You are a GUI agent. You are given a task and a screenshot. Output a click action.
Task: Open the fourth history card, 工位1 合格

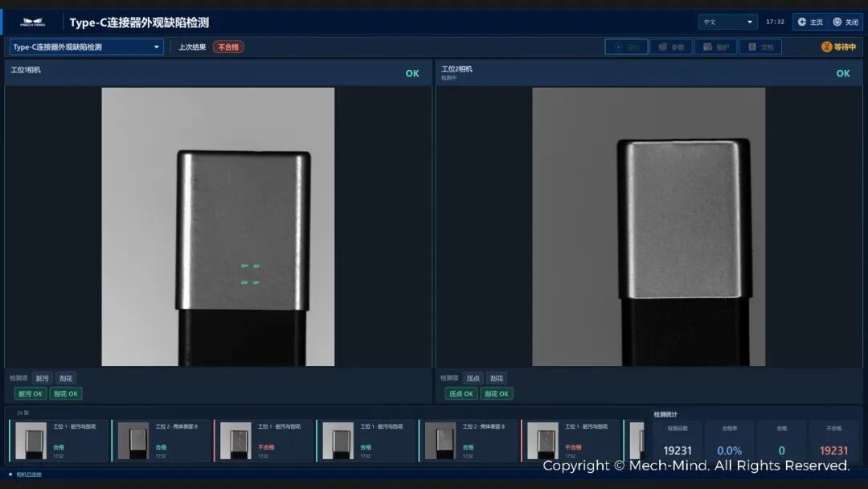(366, 441)
